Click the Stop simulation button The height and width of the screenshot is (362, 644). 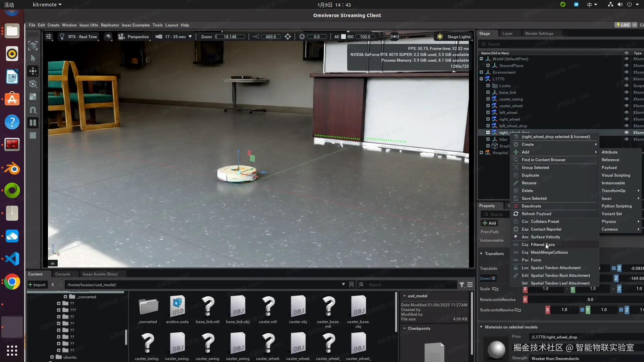tap(33, 135)
